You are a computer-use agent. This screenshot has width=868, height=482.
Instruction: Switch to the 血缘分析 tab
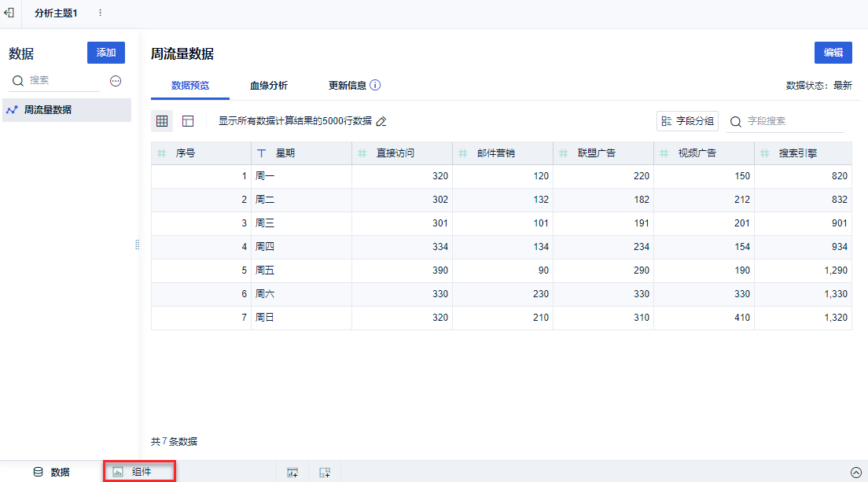(269, 85)
